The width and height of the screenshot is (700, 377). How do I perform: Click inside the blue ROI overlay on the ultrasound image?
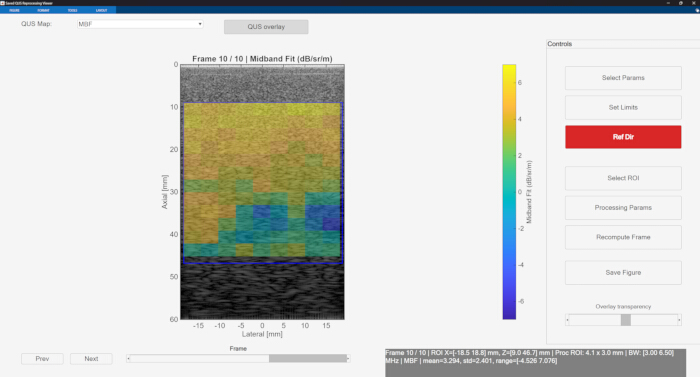(x=262, y=183)
